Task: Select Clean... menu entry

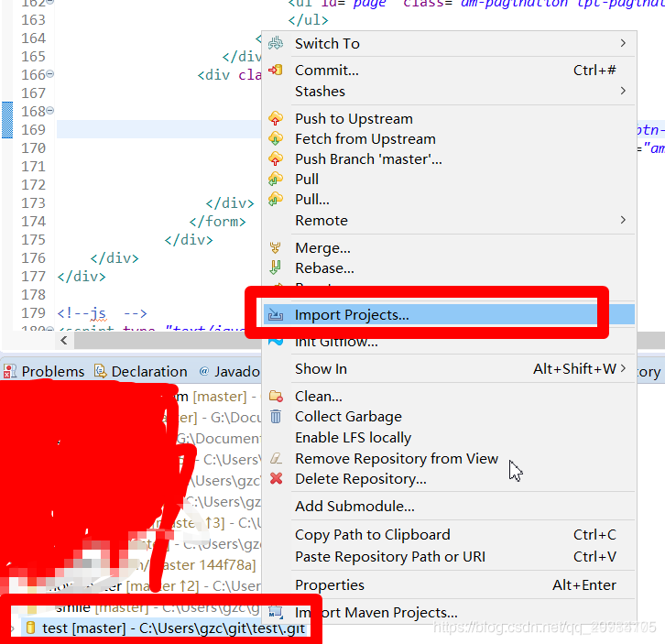Action: click(449, 397)
